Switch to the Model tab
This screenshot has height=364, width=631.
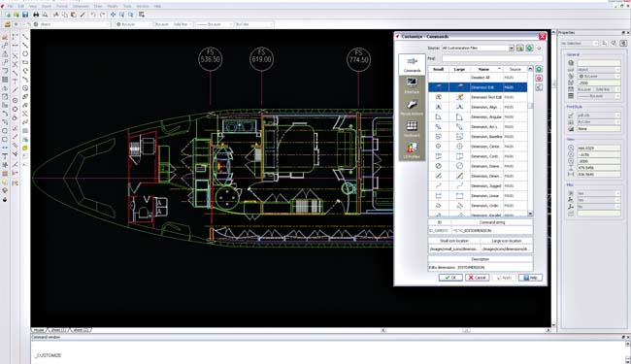pos(39,330)
